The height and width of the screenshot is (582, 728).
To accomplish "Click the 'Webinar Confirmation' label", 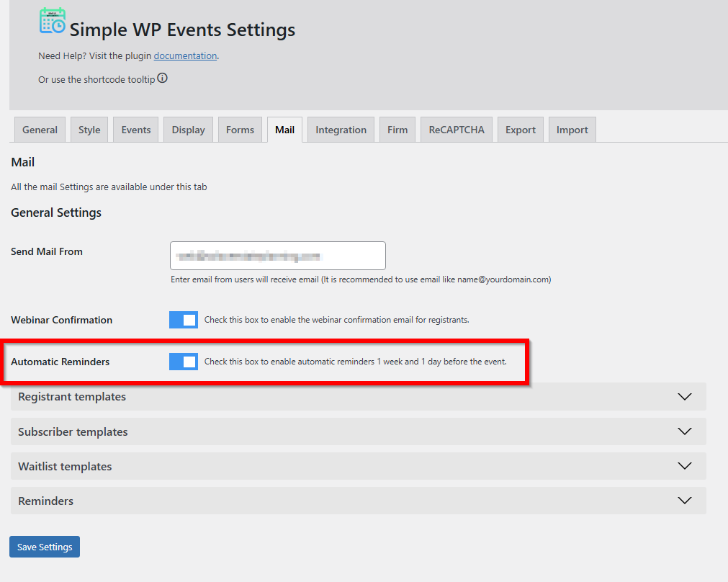I will 61,320.
